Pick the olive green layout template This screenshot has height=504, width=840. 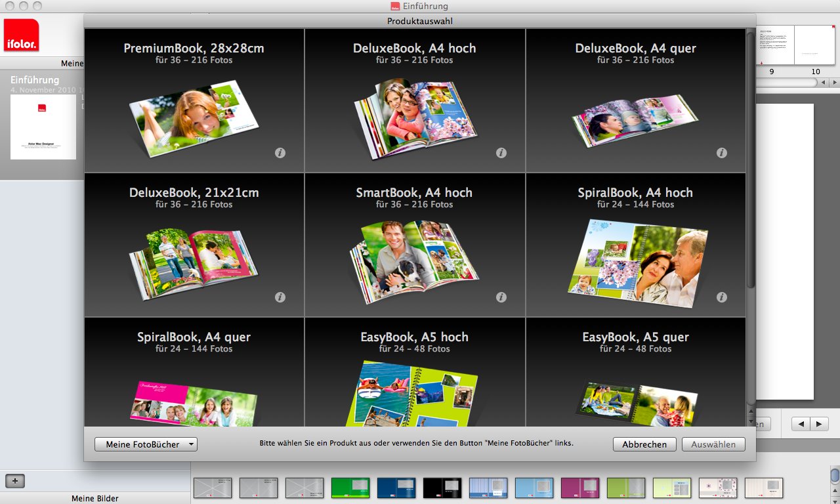(626, 488)
